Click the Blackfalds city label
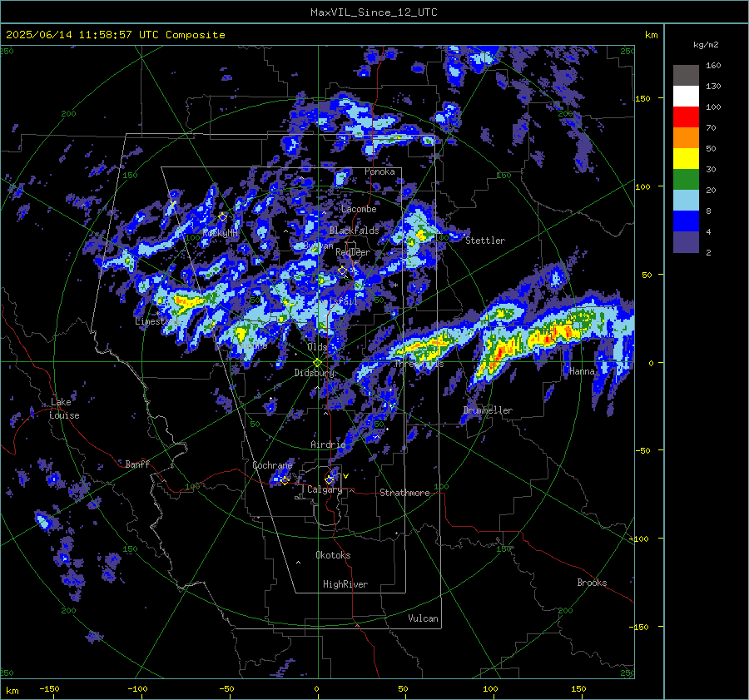749x700 pixels. pyautogui.click(x=354, y=231)
